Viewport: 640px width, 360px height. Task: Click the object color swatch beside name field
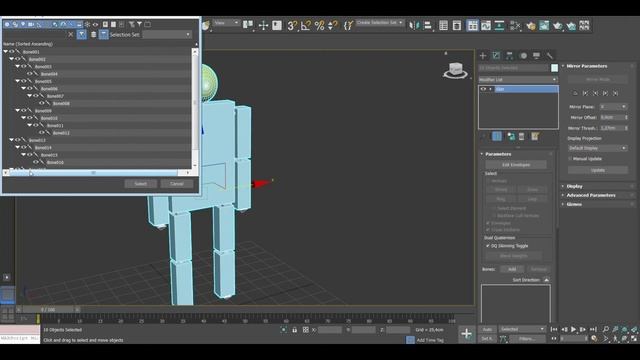pyautogui.click(x=554, y=68)
